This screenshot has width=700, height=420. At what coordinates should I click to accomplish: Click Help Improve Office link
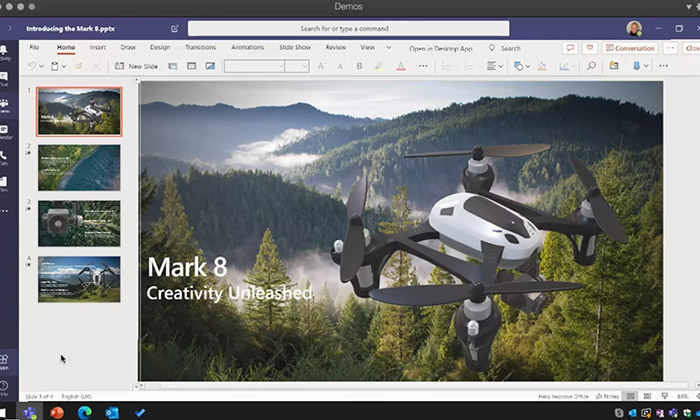[x=563, y=396]
